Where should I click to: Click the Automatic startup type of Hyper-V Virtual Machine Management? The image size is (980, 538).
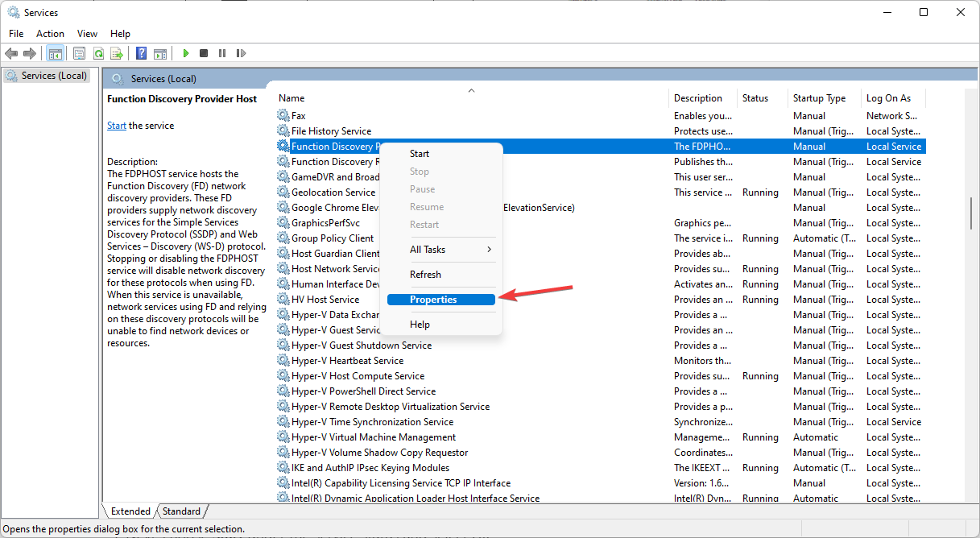click(816, 437)
